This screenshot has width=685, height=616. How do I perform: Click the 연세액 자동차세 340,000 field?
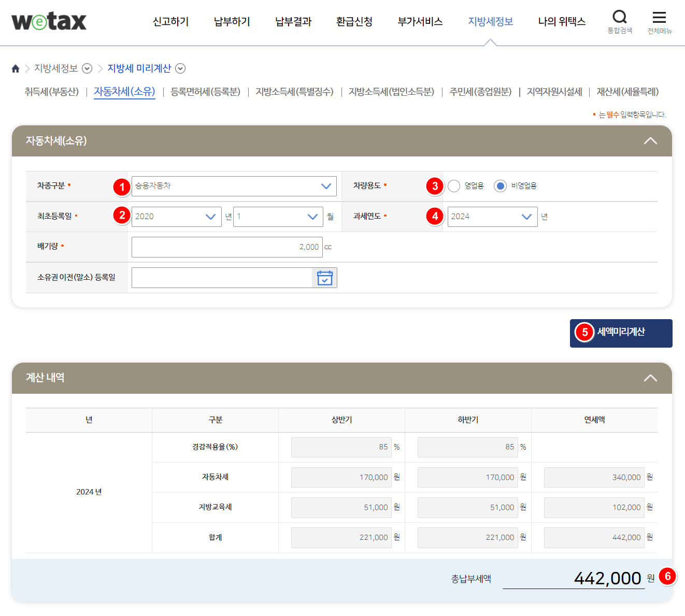coord(594,477)
